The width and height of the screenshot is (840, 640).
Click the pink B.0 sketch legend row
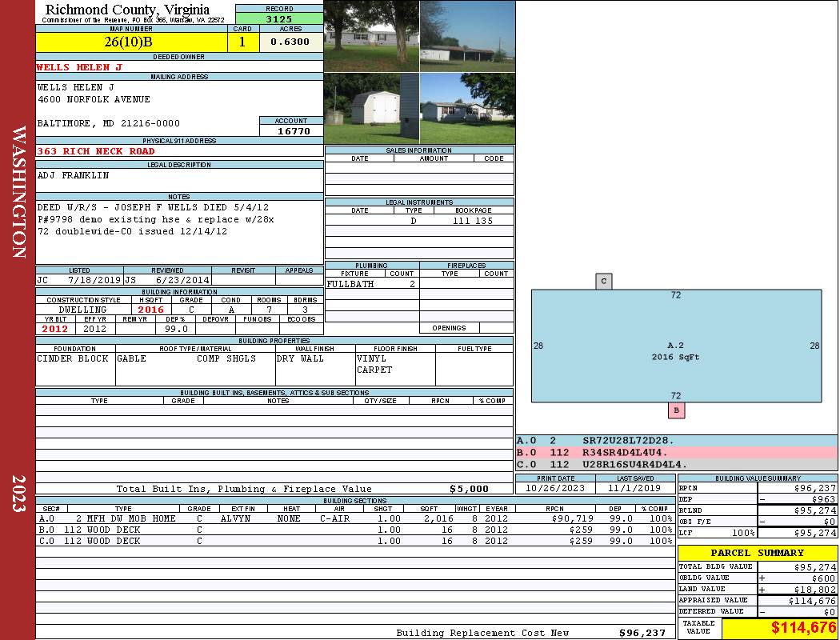676,452
